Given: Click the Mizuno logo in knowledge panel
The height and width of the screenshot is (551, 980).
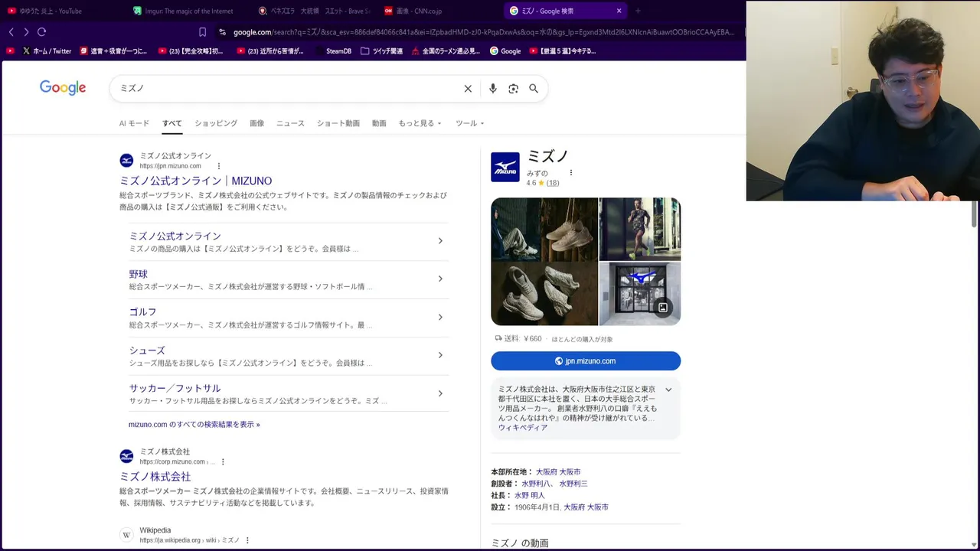Looking at the screenshot, I should point(505,168).
